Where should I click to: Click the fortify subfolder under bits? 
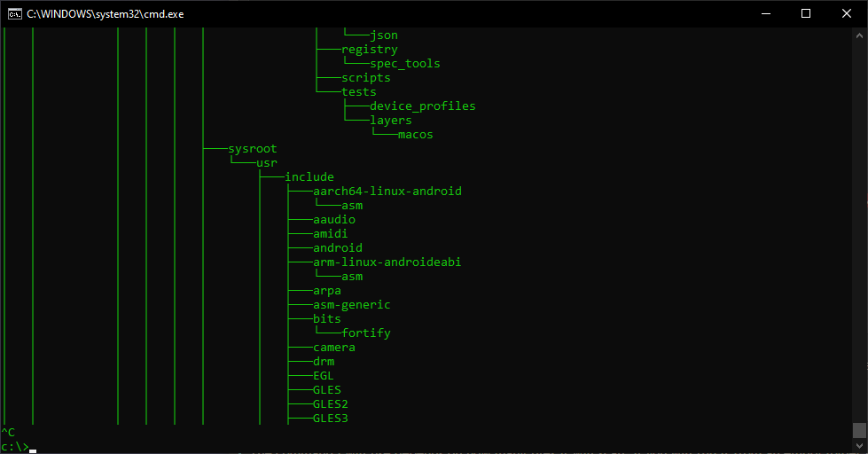click(x=366, y=333)
